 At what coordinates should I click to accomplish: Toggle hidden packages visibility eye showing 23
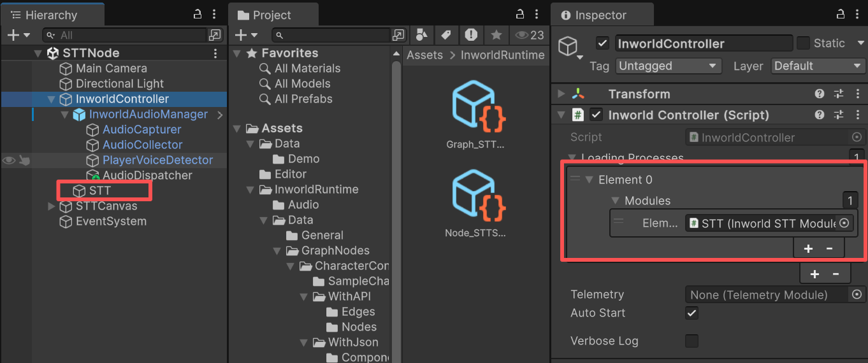coord(529,35)
